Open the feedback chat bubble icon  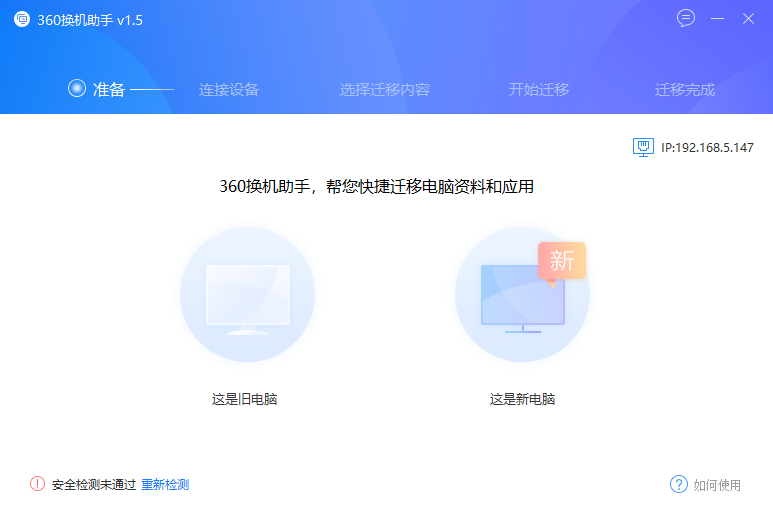click(686, 18)
